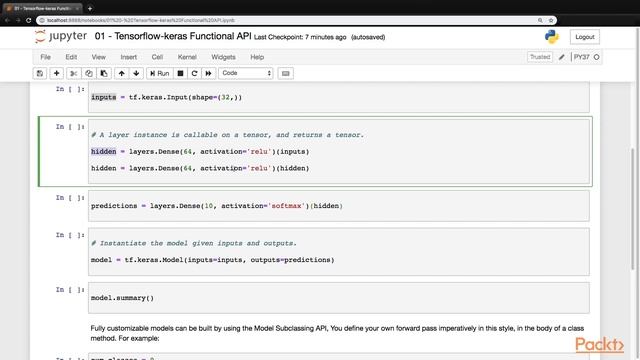640x360 pixels.
Task: Open the Insert menu
Action: pos(129,57)
